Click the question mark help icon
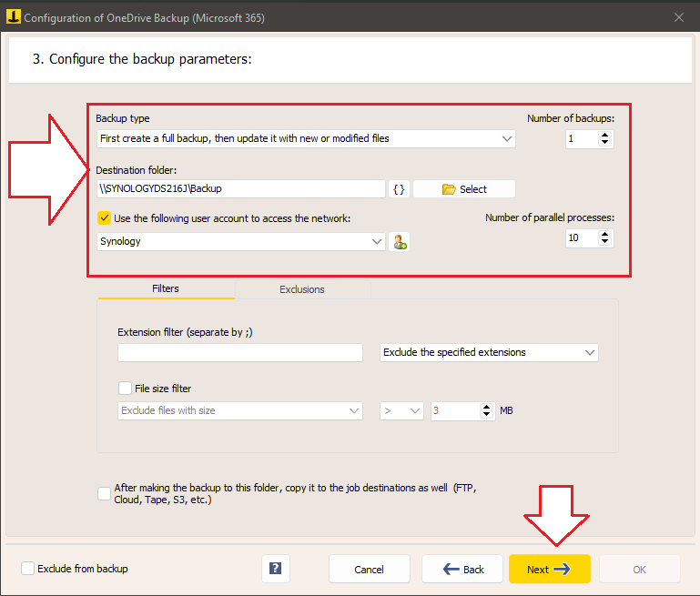The width and height of the screenshot is (700, 596). tap(276, 569)
